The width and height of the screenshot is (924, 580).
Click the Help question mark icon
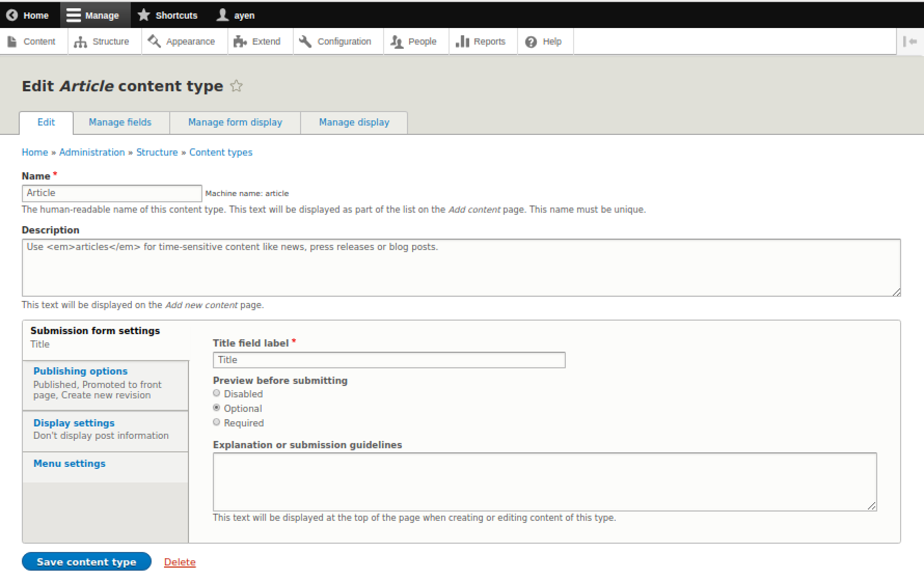point(531,42)
